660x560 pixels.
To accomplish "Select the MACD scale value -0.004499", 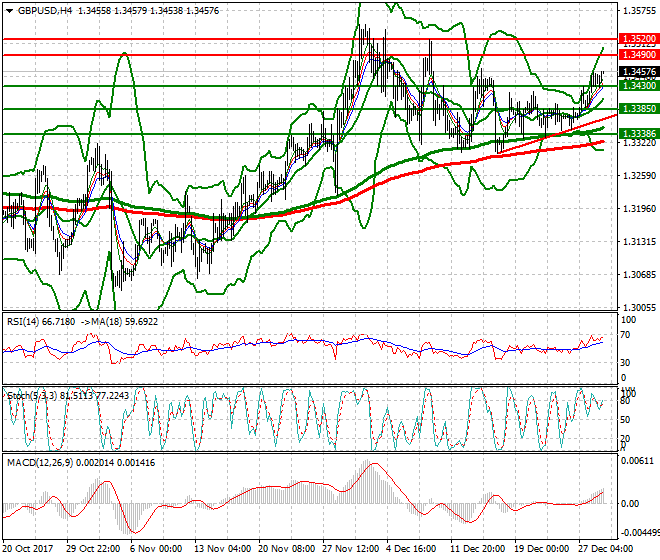I will [x=640, y=533].
